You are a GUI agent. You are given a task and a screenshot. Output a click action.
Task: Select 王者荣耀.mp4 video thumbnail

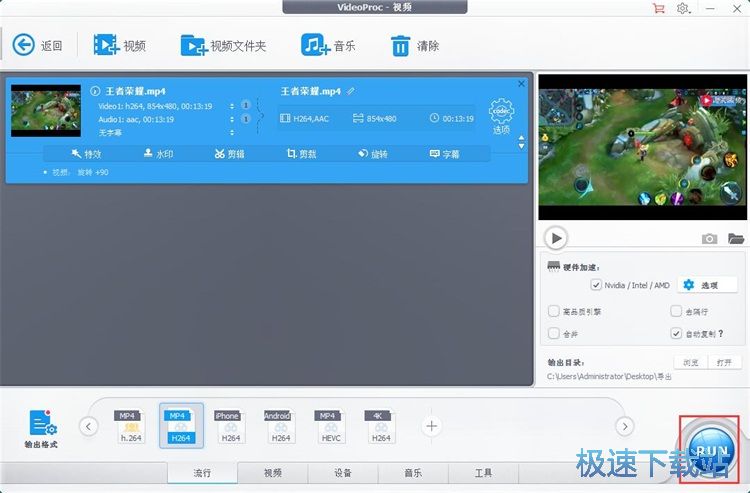point(46,110)
